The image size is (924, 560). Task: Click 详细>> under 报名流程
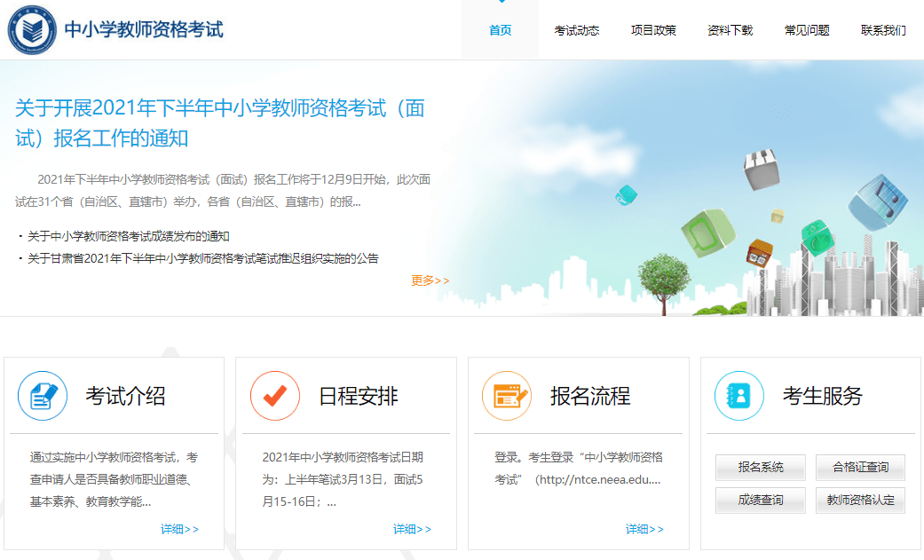tap(644, 529)
